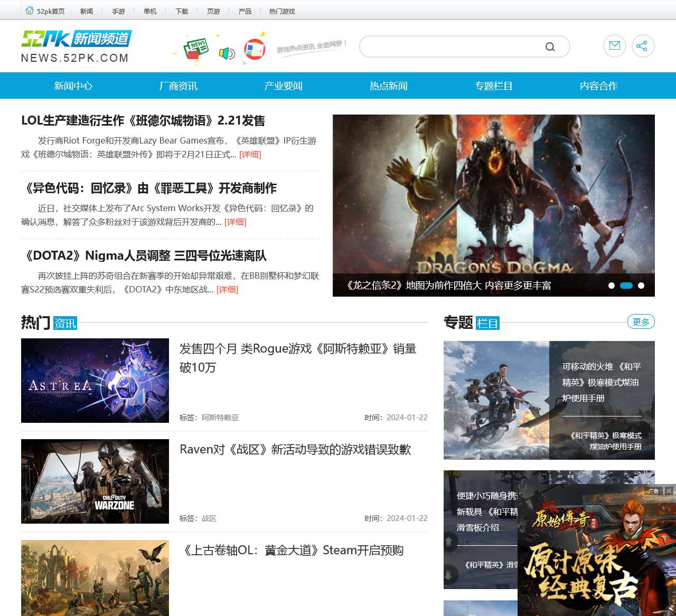Image resolution: width=676 pixels, height=616 pixels.
Task: Open article 《上古卷轴OL：黄金大道》Steam开启预购
Action: pyautogui.click(x=292, y=550)
